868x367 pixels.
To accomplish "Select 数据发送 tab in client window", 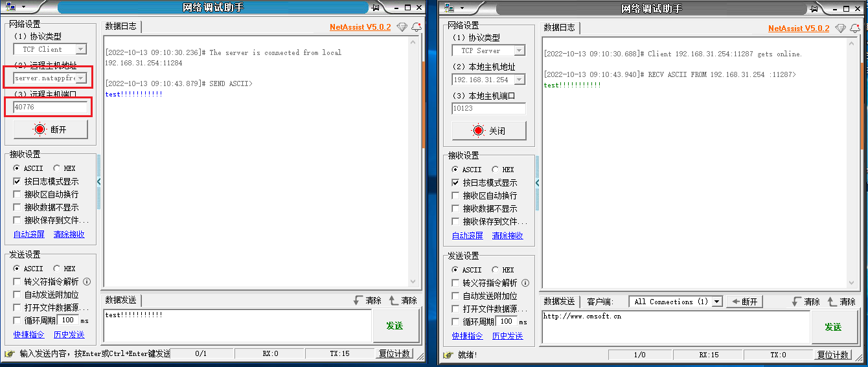I will pos(121,300).
